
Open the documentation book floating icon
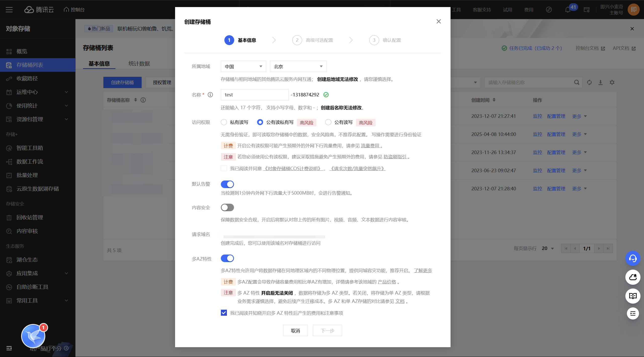tap(633, 296)
